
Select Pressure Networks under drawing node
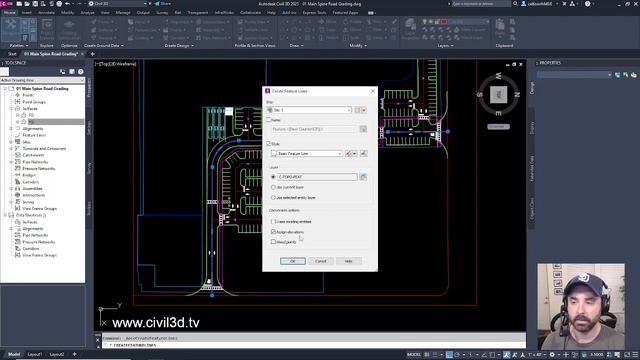[x=38, y=169]
